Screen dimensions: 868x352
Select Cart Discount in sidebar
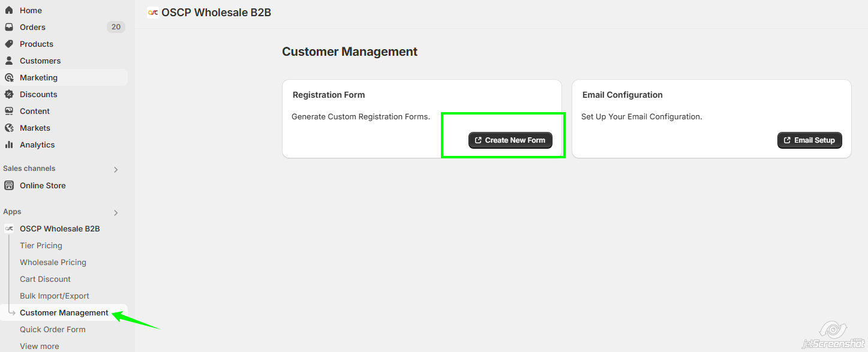45,279
